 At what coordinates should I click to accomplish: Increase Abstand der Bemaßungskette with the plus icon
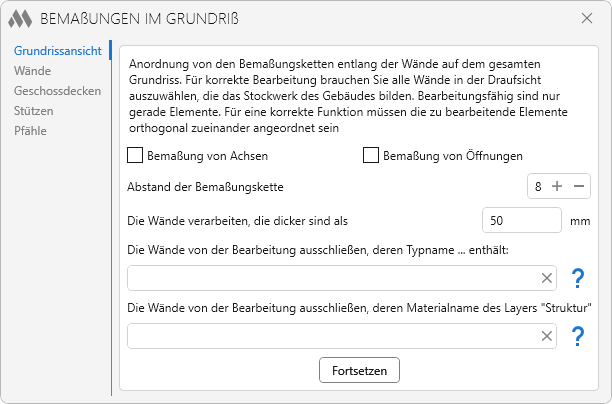pyautogui.click(x=557, y=186)
